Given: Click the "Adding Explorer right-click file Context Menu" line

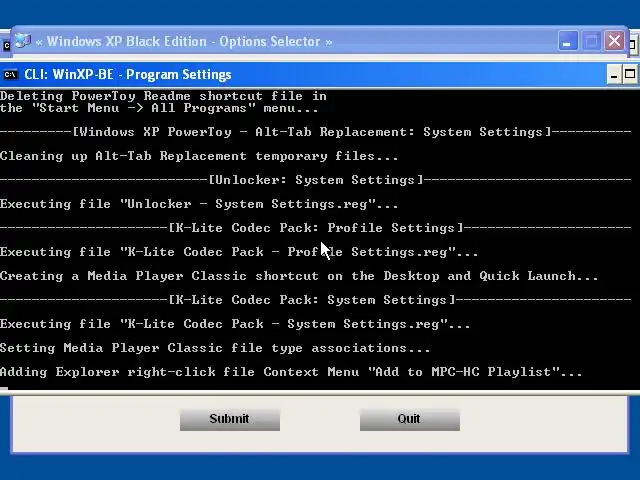Looking at the screenshot, I should (x=291, y=372).
